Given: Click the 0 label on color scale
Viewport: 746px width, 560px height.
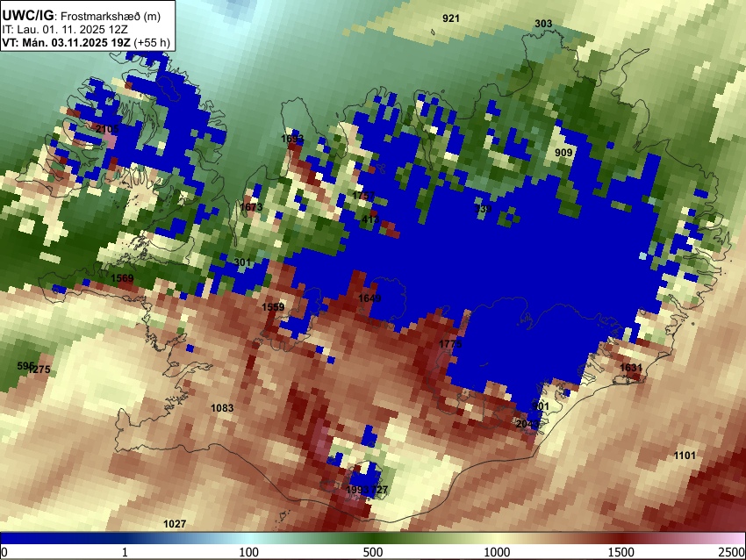Looking at the screenshot, I should coord(4,552).
